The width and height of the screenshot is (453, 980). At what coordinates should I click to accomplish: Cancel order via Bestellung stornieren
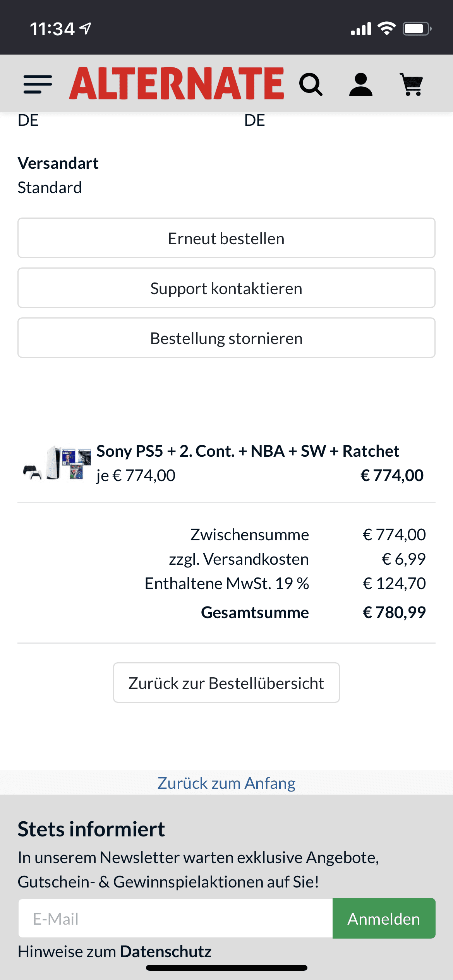(x=226, y=338)
